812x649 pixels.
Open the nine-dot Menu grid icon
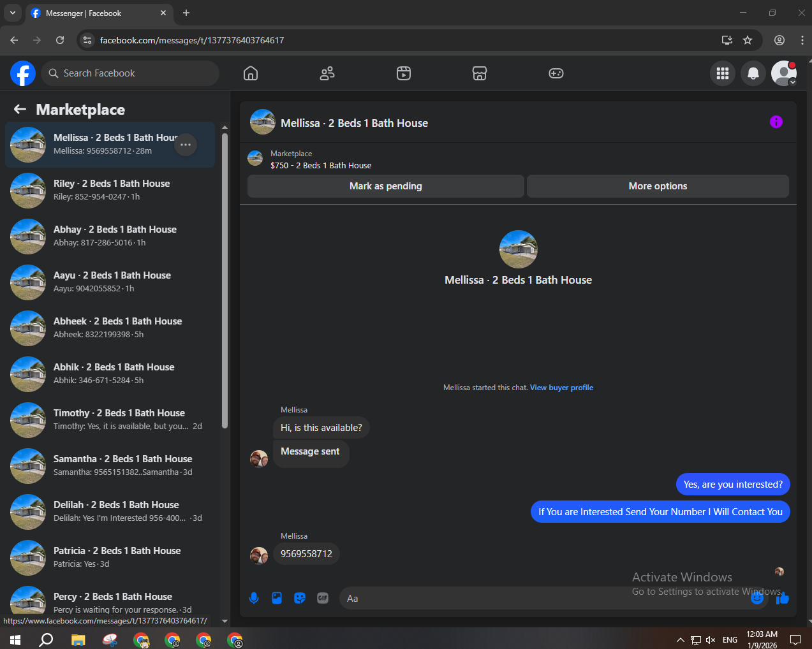pos(723,73)
